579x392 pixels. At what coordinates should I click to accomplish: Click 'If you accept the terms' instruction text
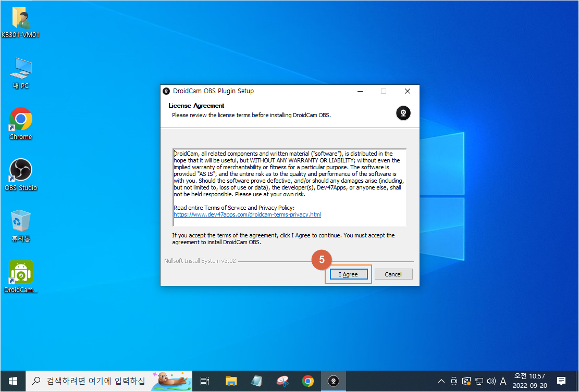point(283,238)
